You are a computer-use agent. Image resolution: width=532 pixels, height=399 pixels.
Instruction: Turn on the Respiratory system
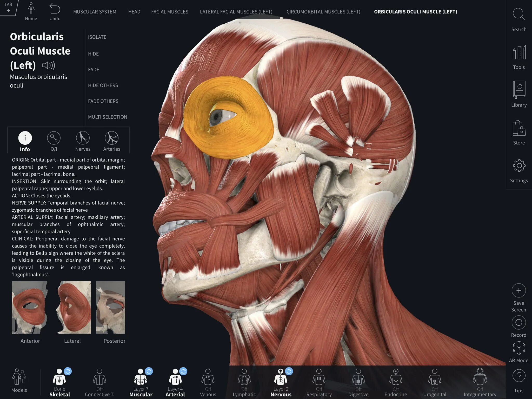point(319,383)
